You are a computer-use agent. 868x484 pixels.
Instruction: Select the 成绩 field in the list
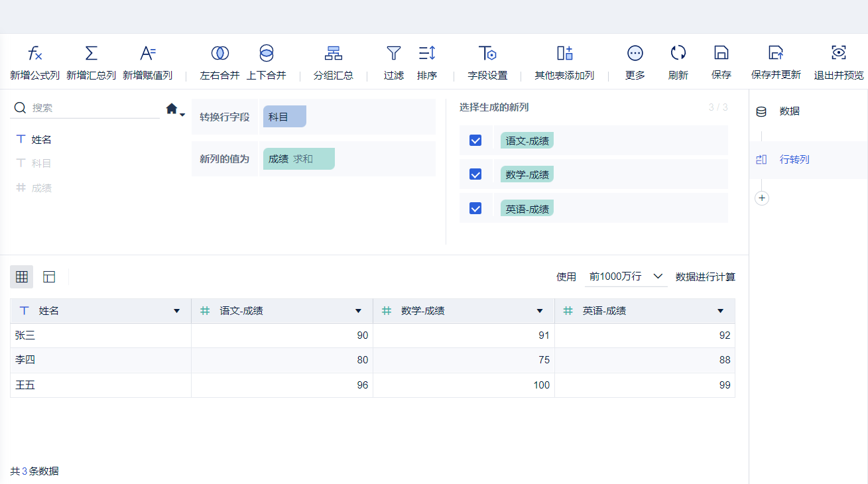coord(42,188)
